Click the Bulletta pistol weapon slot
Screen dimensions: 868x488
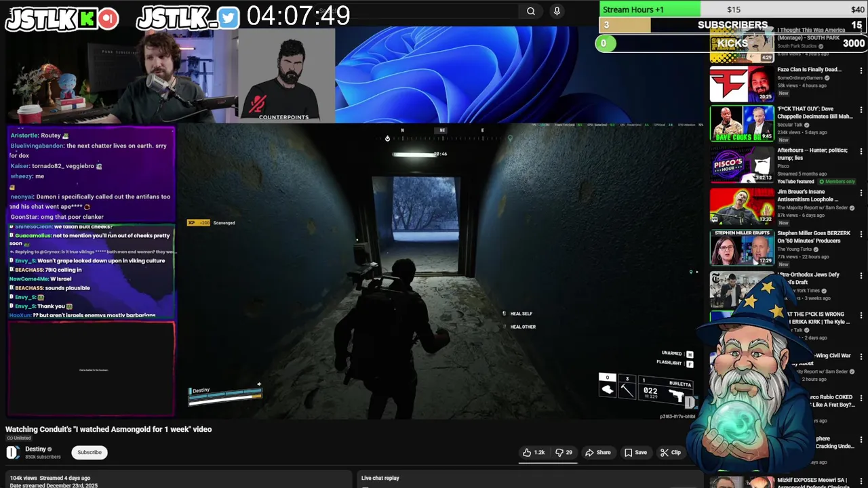pos(667,391)
